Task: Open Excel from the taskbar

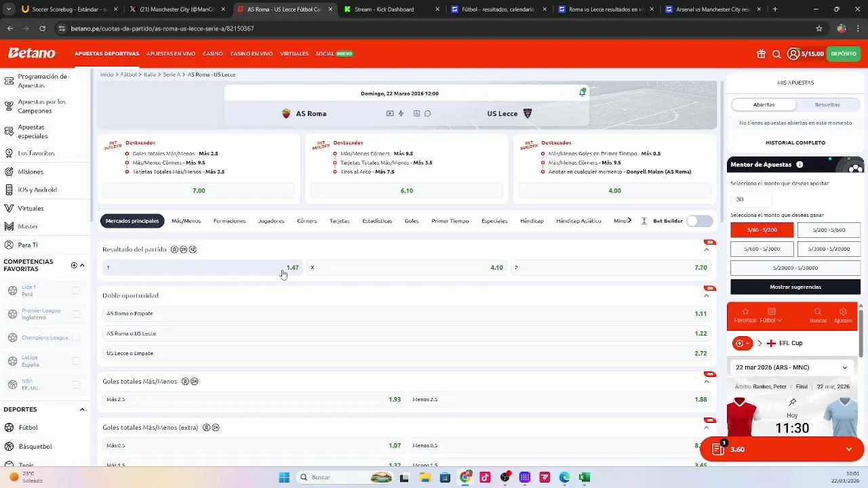Action: pyautogui.click(x=585, y=477)
